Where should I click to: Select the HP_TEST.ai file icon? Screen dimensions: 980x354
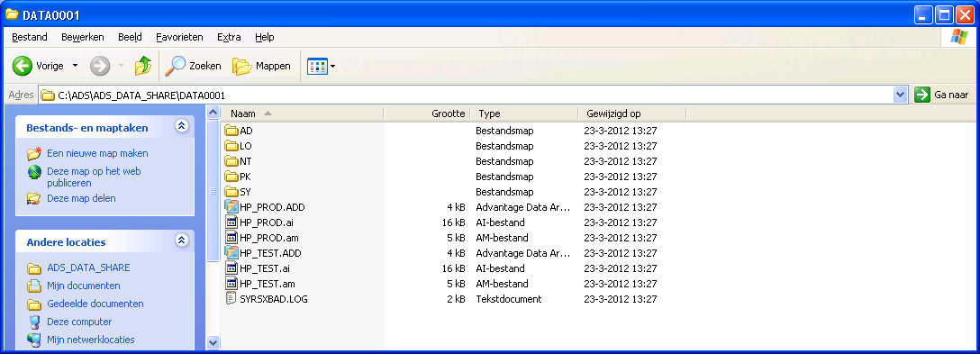(231, 268)
